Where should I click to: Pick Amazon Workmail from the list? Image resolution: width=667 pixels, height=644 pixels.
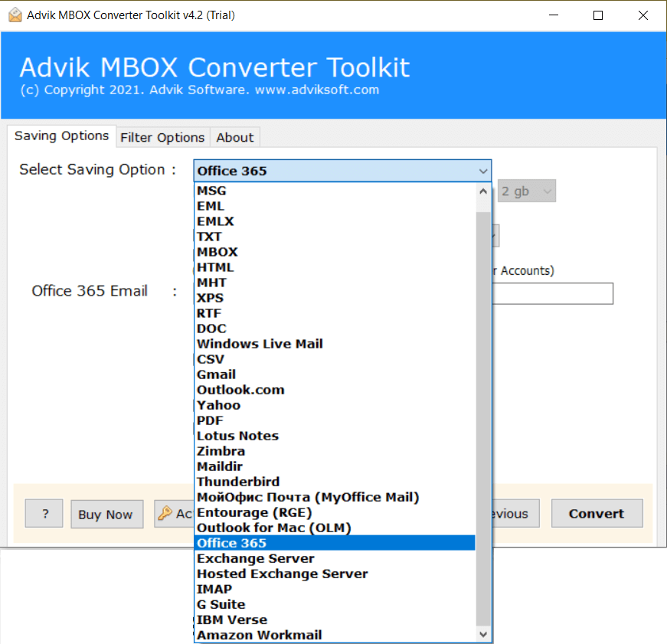[335, 635]
